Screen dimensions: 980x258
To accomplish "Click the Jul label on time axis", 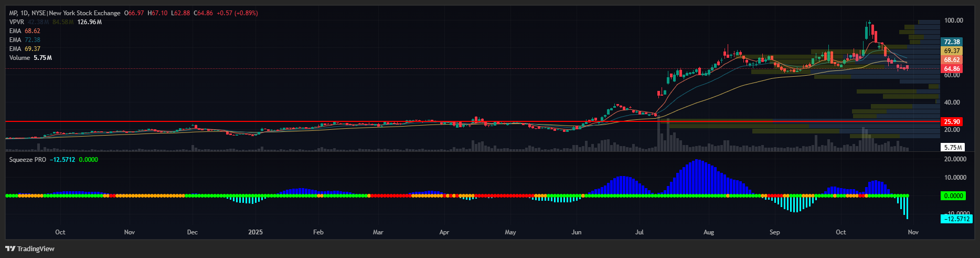I will [x=639, y=232].
